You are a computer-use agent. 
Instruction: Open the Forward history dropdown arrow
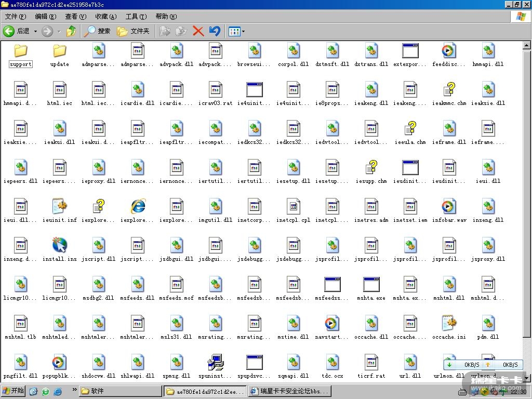(59, 31)
